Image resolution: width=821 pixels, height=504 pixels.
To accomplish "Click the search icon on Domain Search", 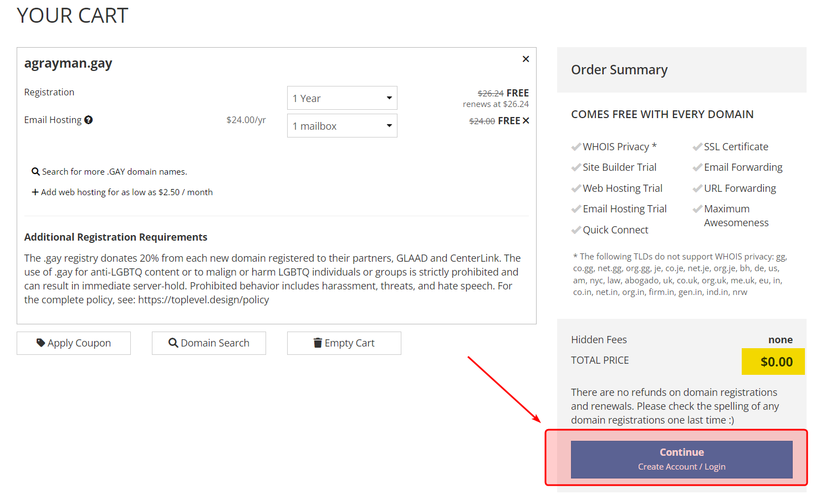I will 173,343.
